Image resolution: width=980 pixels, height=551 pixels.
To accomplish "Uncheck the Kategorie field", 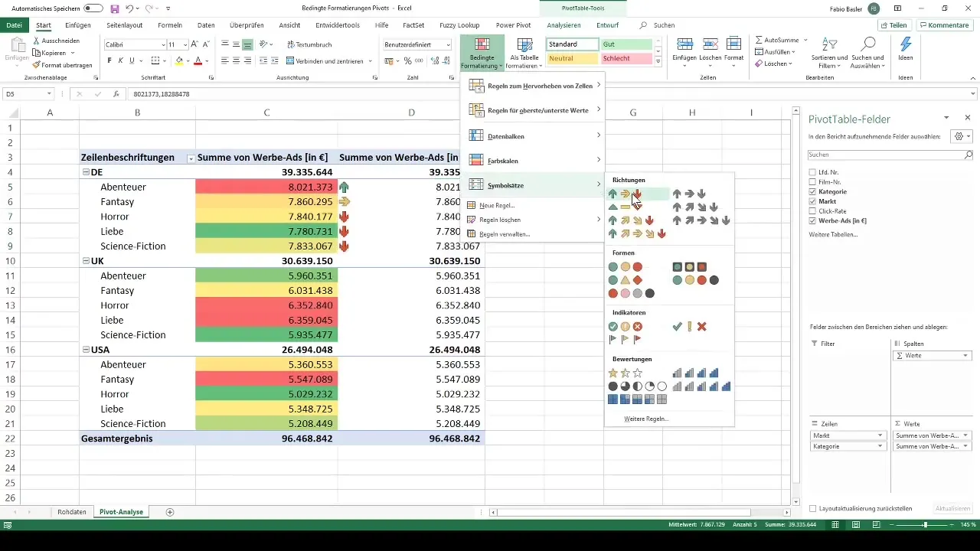I will click(x=812, y=191).
